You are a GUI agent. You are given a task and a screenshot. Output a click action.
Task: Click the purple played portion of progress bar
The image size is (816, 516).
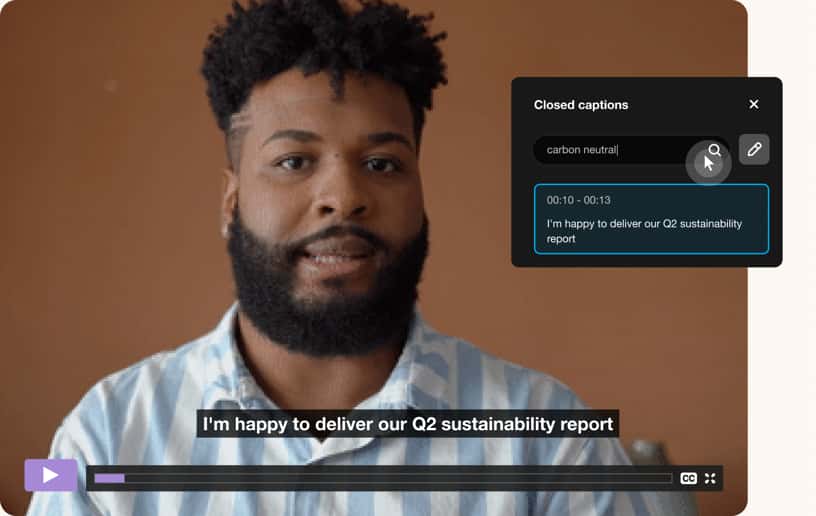pyautogui.click(x=109, y=479)
